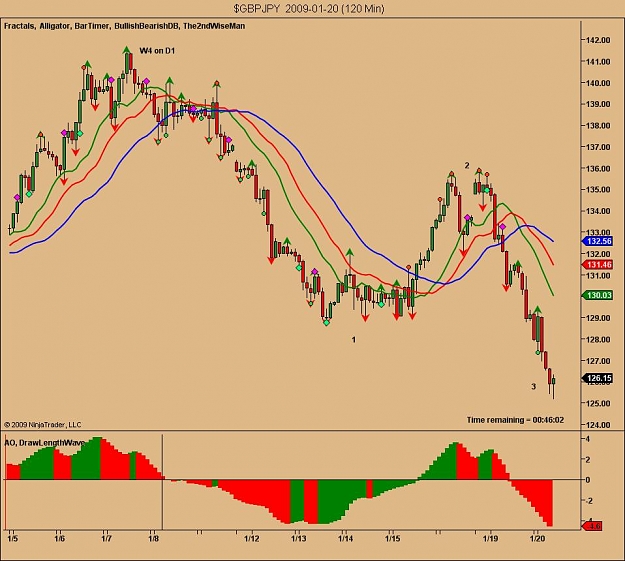Click the black 126.15 last price marker
The image size is (625, 561).
tap(597, 378)
